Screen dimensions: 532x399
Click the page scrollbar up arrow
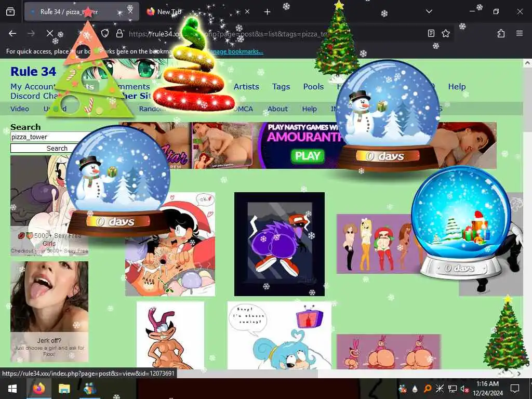pos(527,63)
